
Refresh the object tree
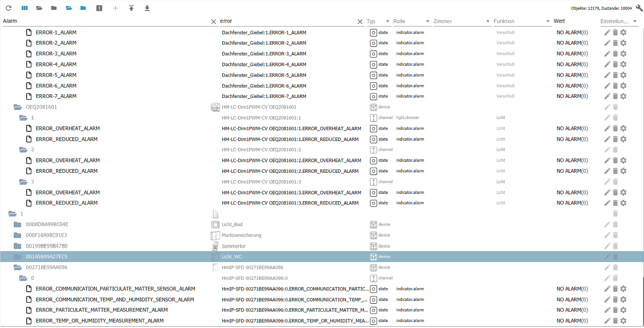pos(8,8)
